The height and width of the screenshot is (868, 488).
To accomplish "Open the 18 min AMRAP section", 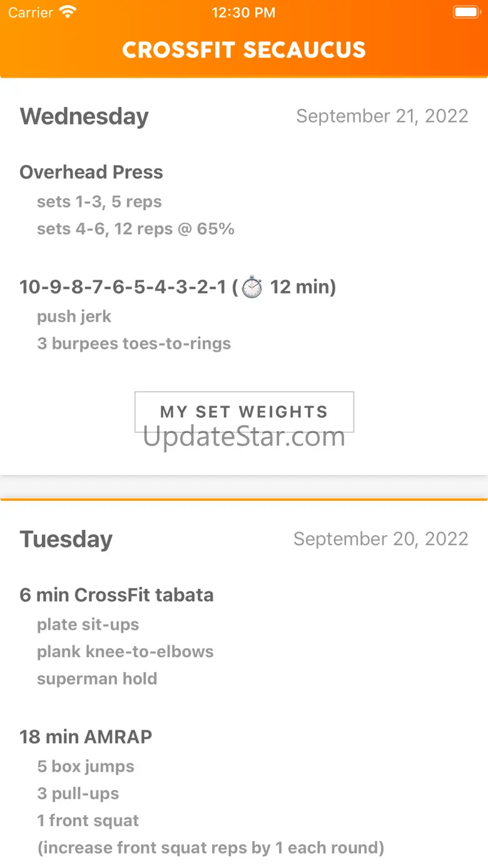I will (x=86, y=737).
